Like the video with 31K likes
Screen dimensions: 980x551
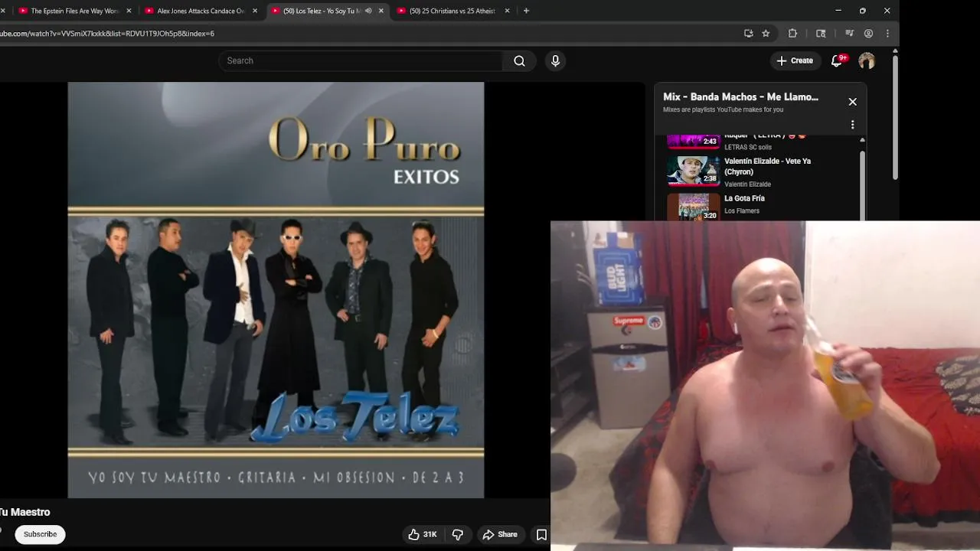click(x=422, y=534)
